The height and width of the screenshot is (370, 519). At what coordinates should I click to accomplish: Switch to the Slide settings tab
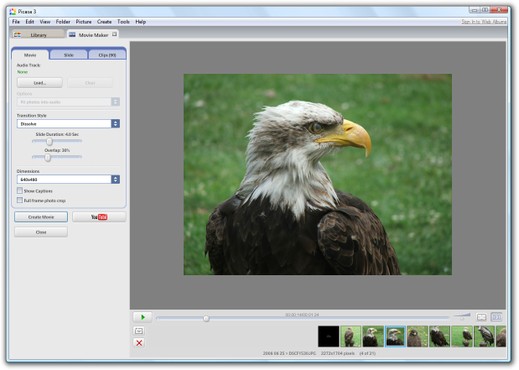pos(69,55)
